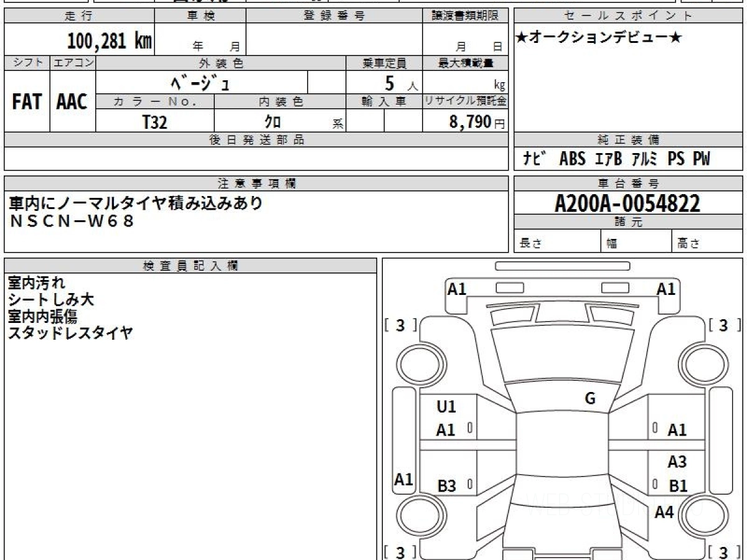Click the B3 damage mark on diagram
The height and width of the screenshot is (560, 747).
pyautogui.click(x=447, y=486)
